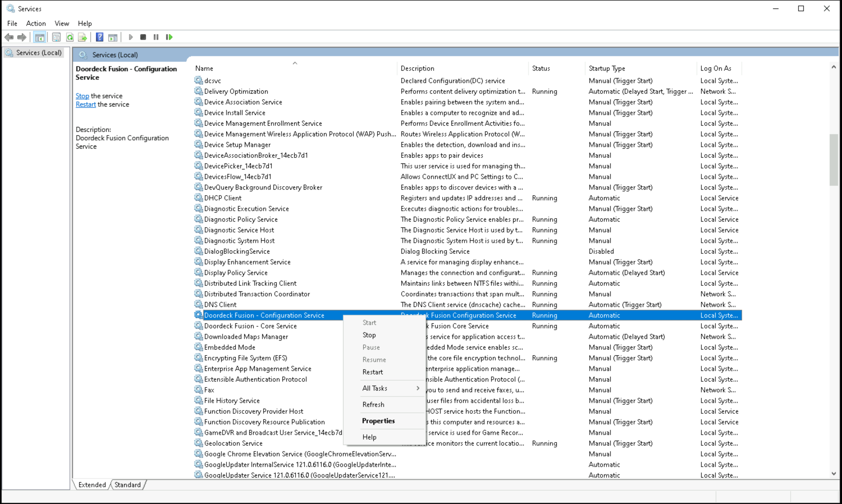The image size is (842, 504).
Task: Click the gear icon beside DNS Client
Action: 198,304
